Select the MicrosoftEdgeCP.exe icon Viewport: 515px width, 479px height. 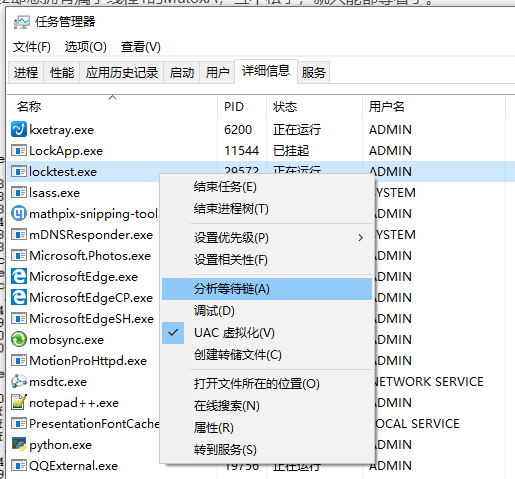point(19,297)
